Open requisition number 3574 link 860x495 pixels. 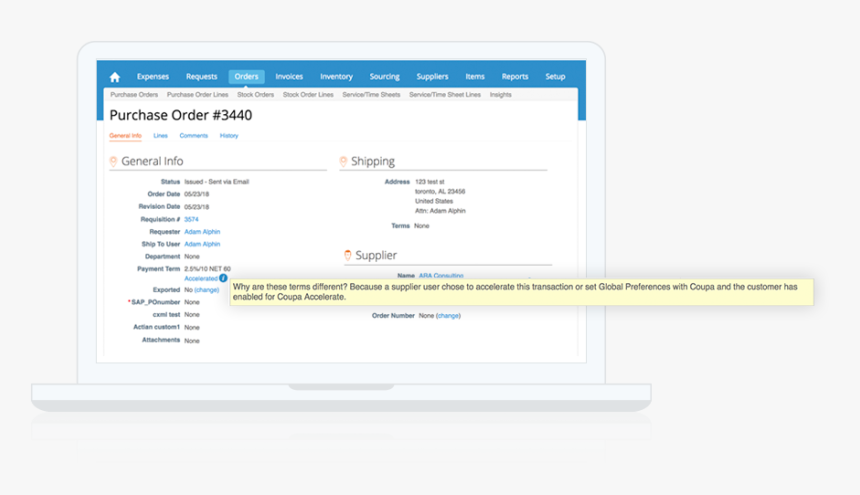pos(191,219)
